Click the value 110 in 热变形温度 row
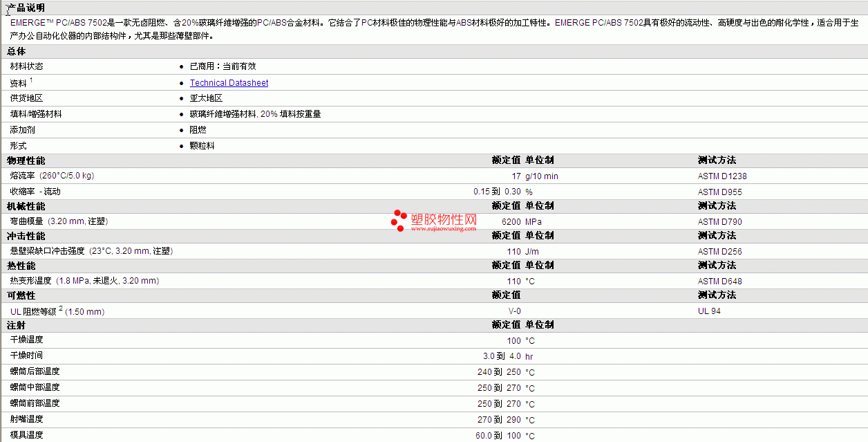The height and width of the screenshot is (442, 868). click(514, 282)
